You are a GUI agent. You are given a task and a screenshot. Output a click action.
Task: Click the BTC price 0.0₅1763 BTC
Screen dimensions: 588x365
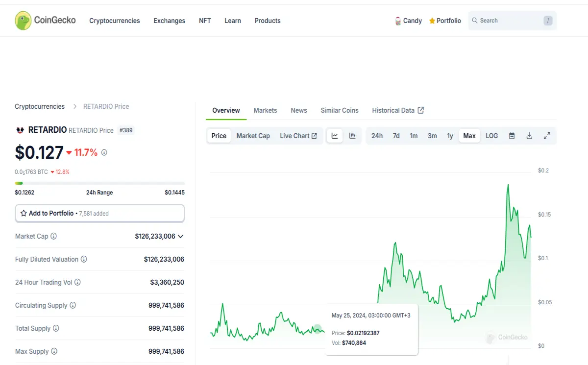coord(31,172)
